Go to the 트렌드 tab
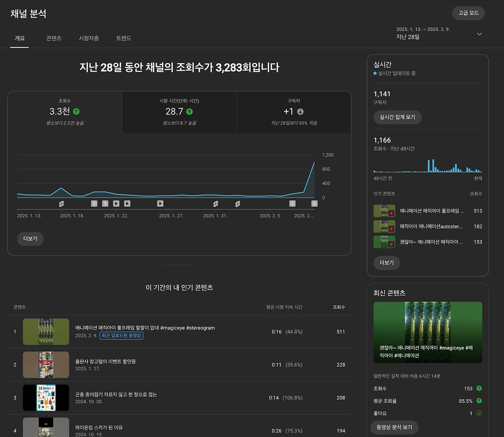 [124, 38]
